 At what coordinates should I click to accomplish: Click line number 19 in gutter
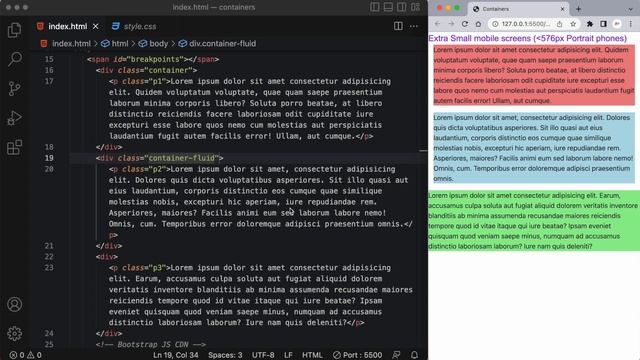tap(49, 158)
